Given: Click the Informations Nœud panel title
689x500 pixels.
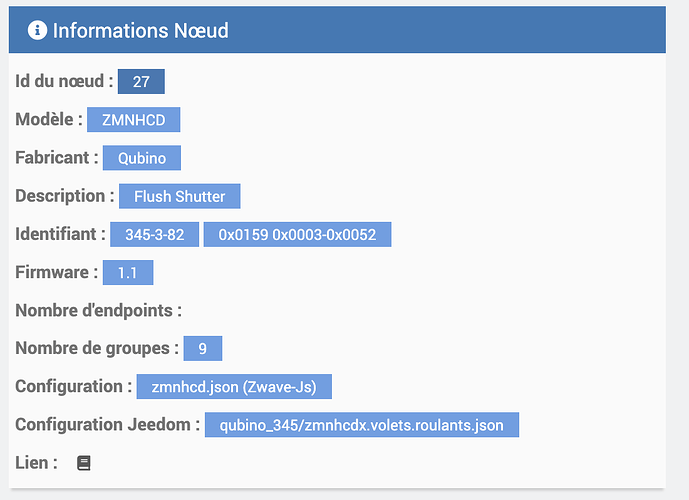Looking at the screenshot, I should [x=140, y=31].
